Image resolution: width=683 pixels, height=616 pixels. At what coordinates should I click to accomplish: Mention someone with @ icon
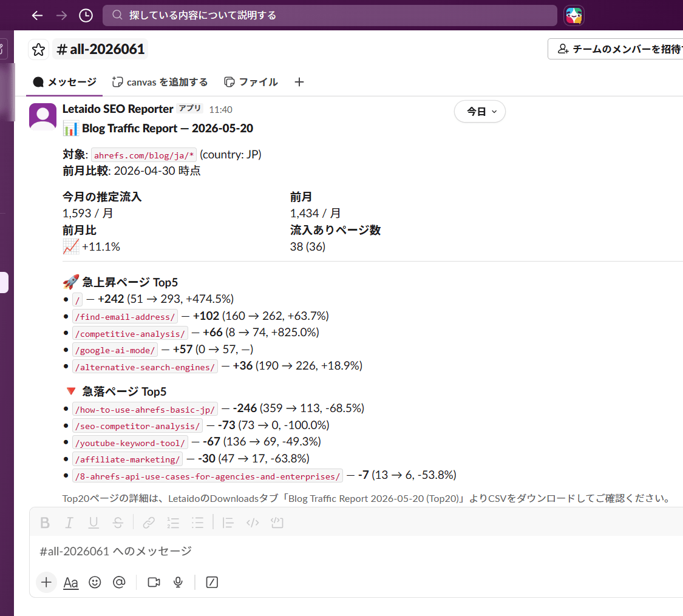pyautogui.click(x=119, y=582)
